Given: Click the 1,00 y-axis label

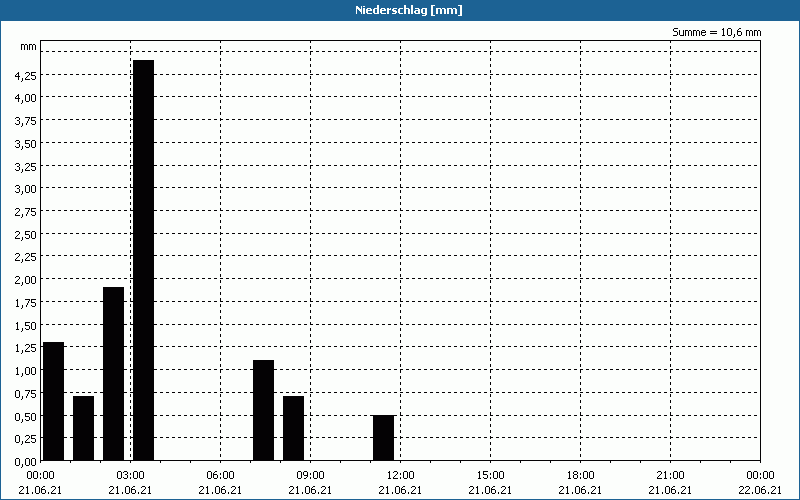Looking at the screenshot, I should (x=26, y=371).
